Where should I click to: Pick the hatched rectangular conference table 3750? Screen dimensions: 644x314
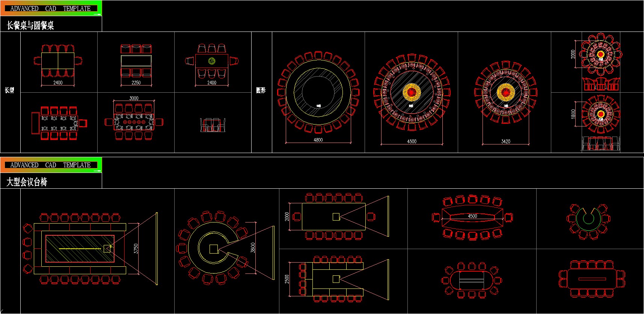[80, 249]
